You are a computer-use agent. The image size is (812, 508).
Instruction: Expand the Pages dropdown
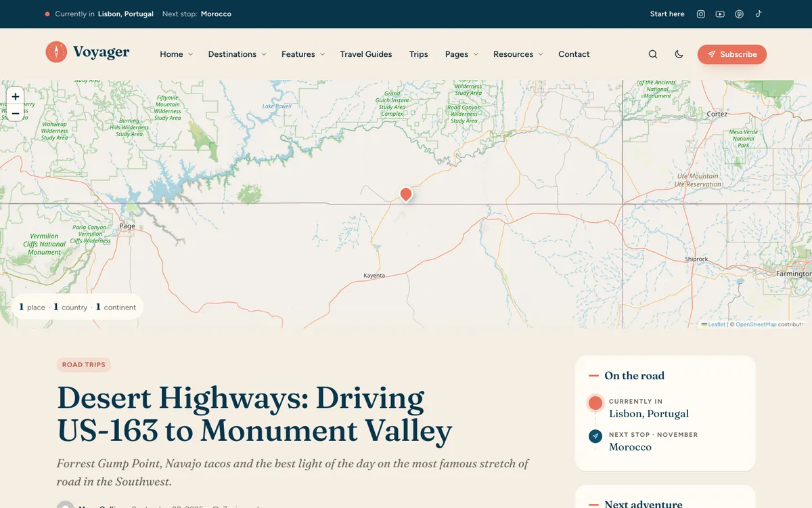point(461,54)
